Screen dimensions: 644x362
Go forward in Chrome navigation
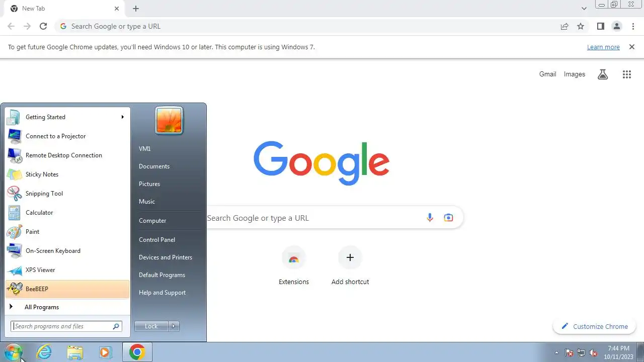tap(27, 26)
